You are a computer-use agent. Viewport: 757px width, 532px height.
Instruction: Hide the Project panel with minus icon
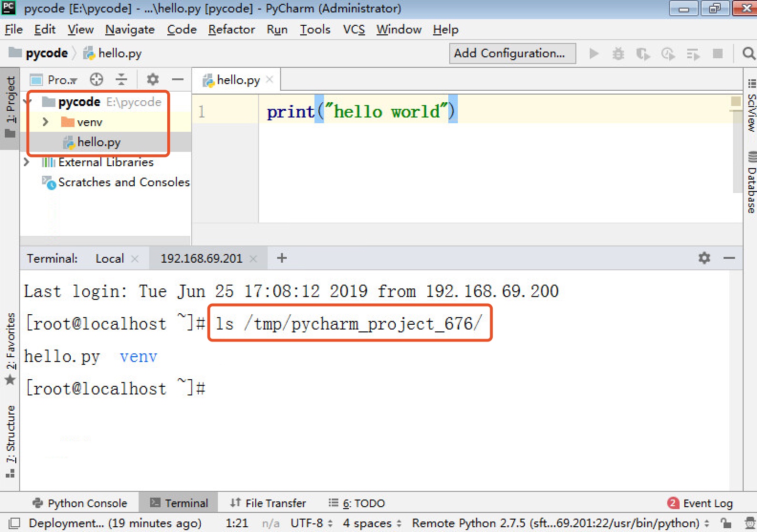point(178,79)
